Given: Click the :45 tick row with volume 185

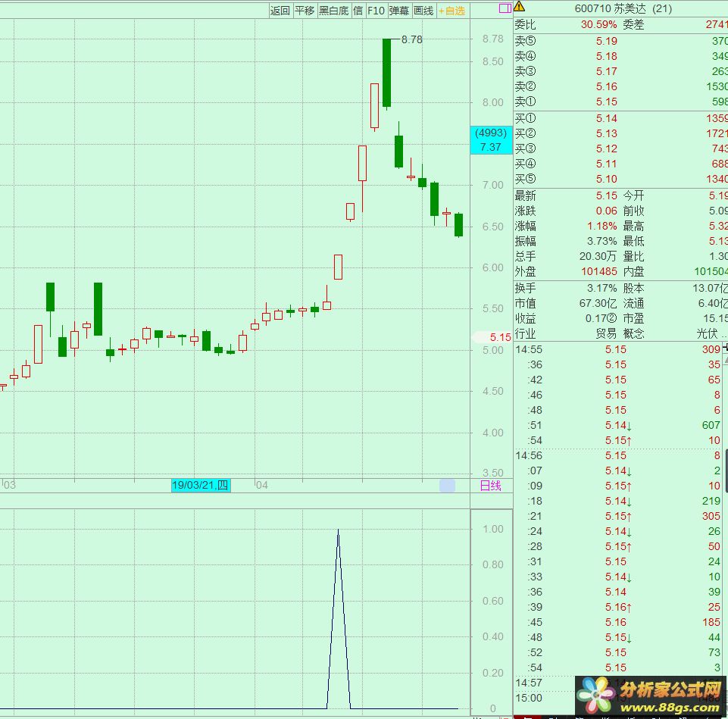Looking at the screenshot, I should (618, 622).
